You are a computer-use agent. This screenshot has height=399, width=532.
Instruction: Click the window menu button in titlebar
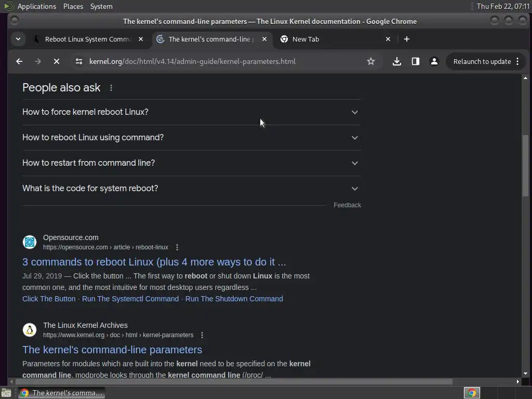click(x=14, y=21)
